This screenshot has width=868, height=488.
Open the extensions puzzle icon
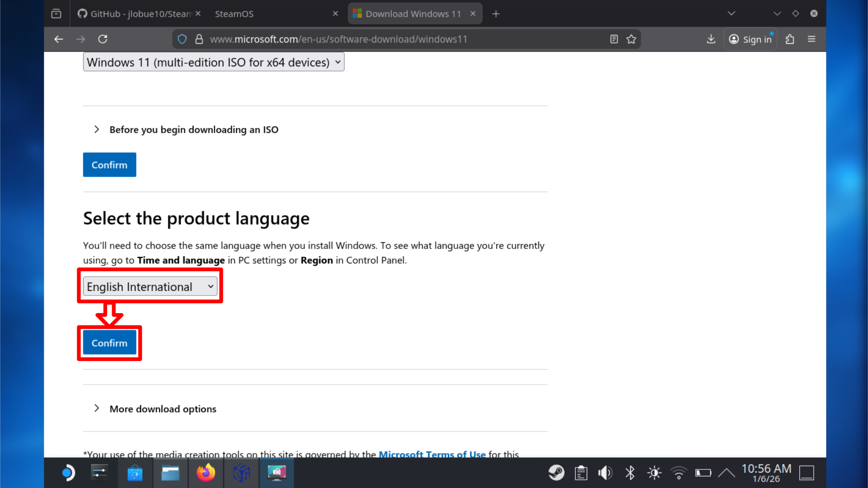(x=790, y=39)
